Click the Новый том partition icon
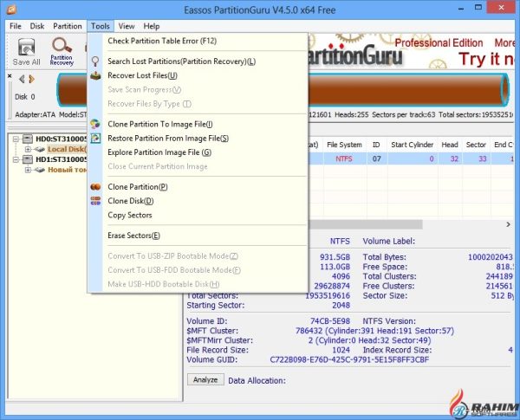The height and width of the screenshot is (420, 520). point(40,170)
